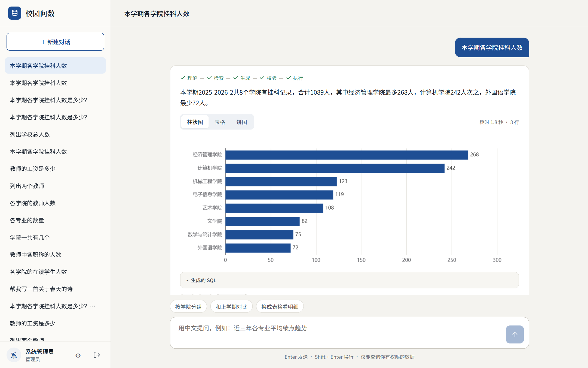
Task: Select the highlighted 本学期各学院挂科人数 conversation
Action: pyautogui.click(x=55, y=65)
